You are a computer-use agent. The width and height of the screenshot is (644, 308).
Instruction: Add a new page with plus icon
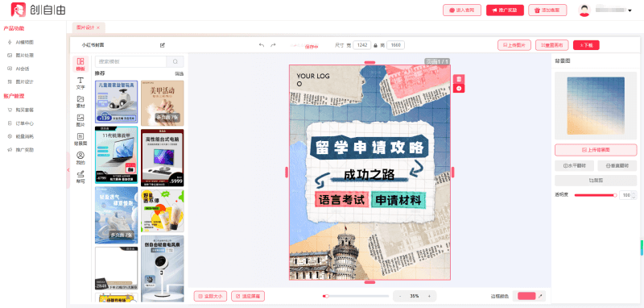(x=459, y=89)
